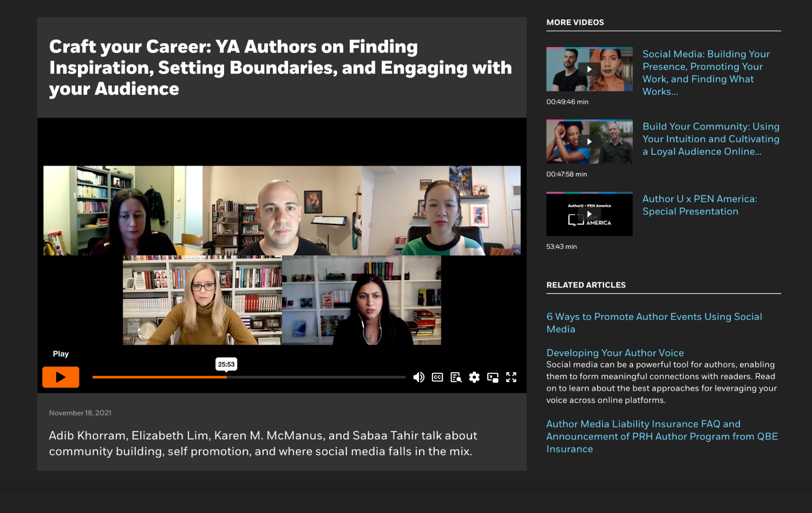Open the Build Your Community video link
812x513 pixels.
(711, 139)
